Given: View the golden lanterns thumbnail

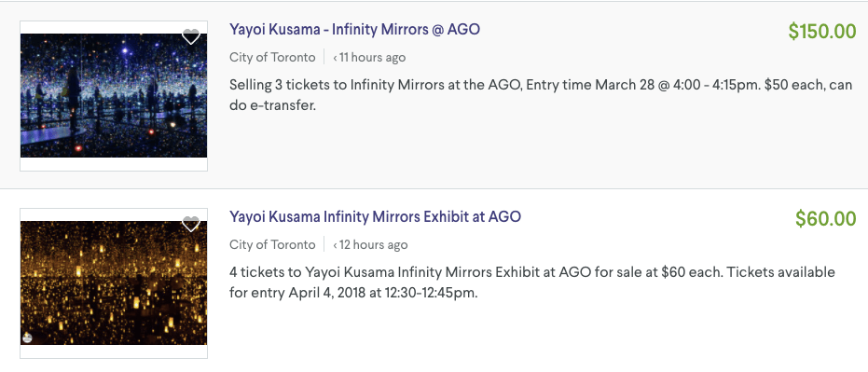Looking at the screenshot, I should click(x=114, y=282).
